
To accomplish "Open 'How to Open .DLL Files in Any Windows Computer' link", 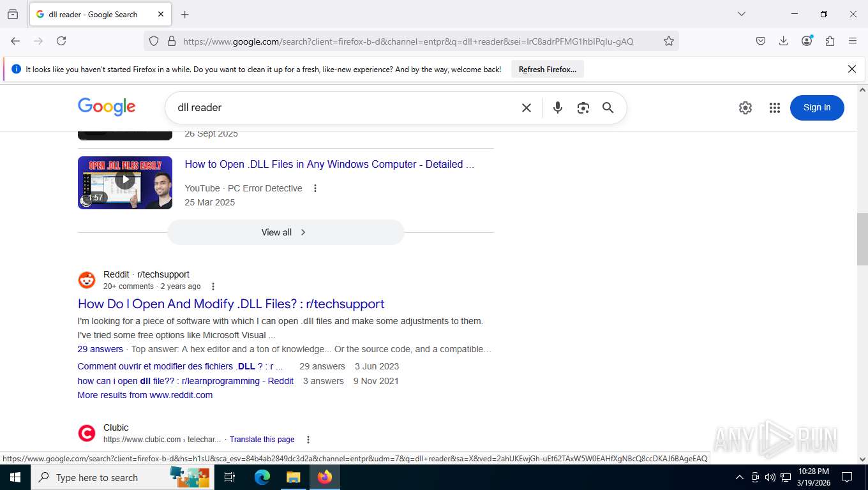I will tap(329, 164).
